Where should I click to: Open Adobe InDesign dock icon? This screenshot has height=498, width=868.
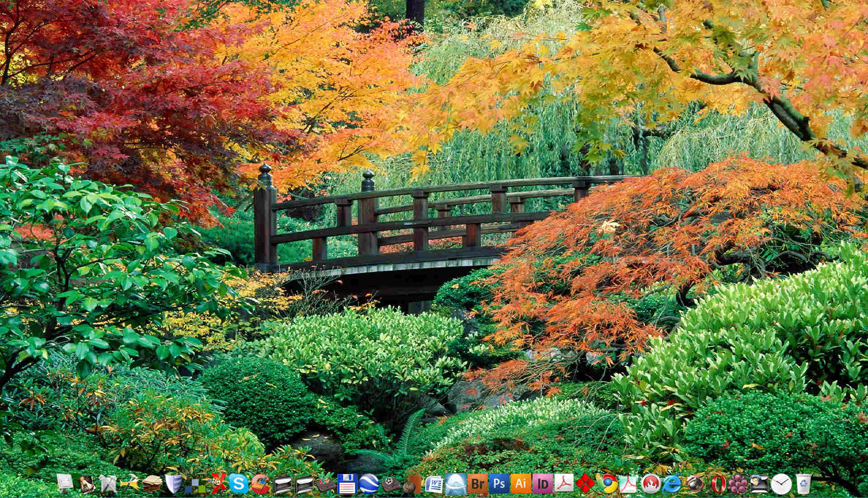[542, 484]
